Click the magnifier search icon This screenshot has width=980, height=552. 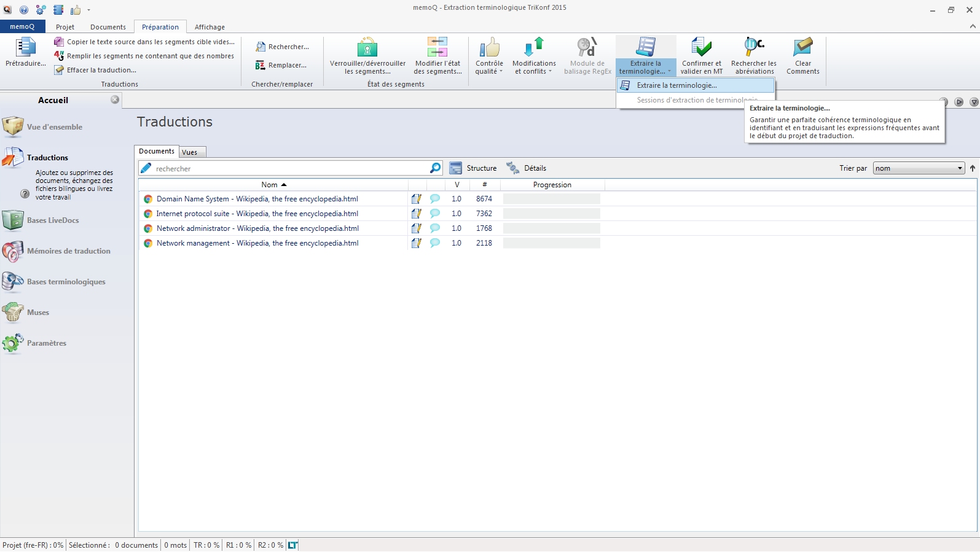coord(436,168)
